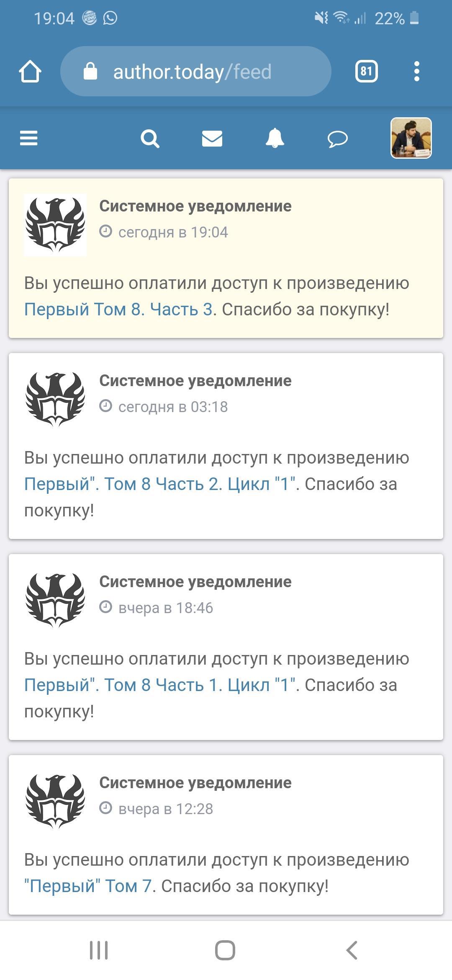The width and height of the screenshot is (452, 980).
Task: Open private messages envelope icon
Action: (212, 138)
